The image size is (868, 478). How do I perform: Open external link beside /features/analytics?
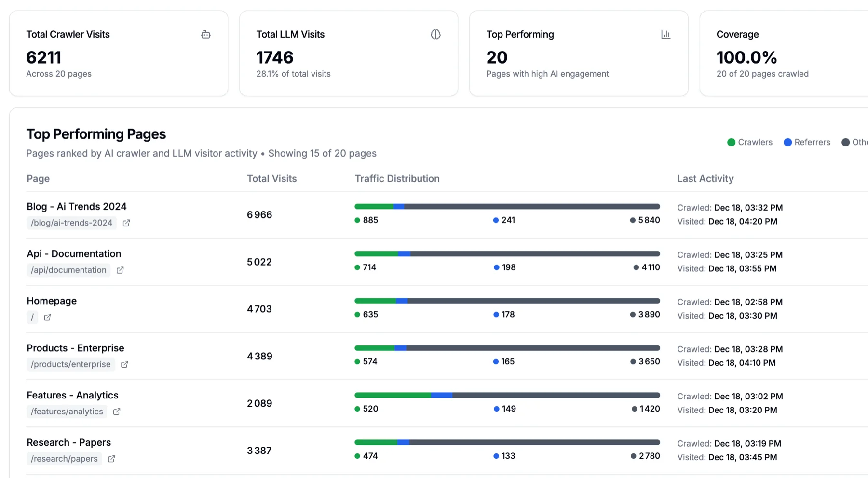click(116, 412)
